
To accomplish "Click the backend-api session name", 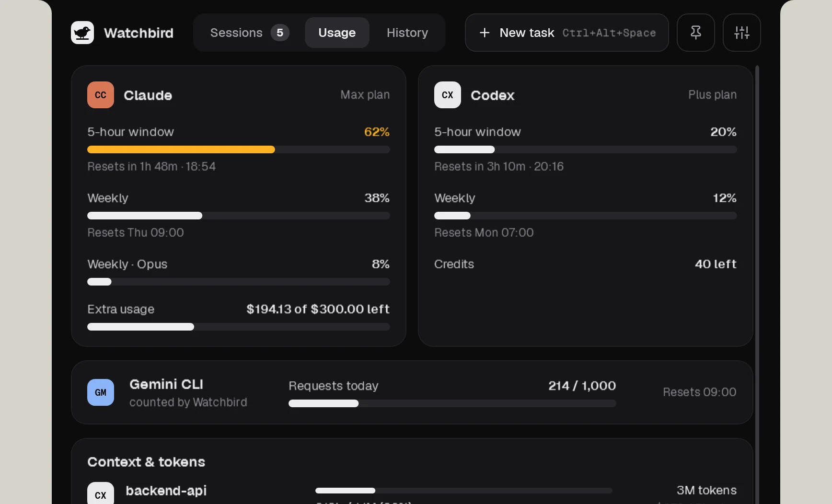I will point(166,491).
